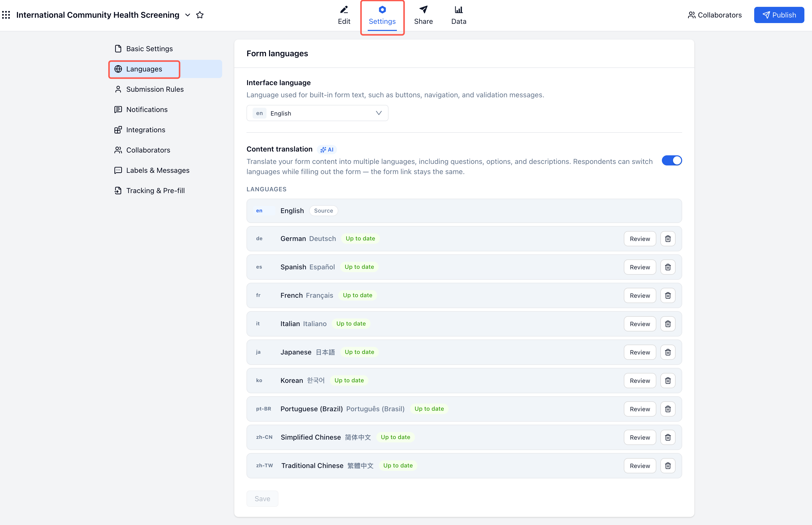
Task: Switch to the Settings tab
Action: [382, 15]
